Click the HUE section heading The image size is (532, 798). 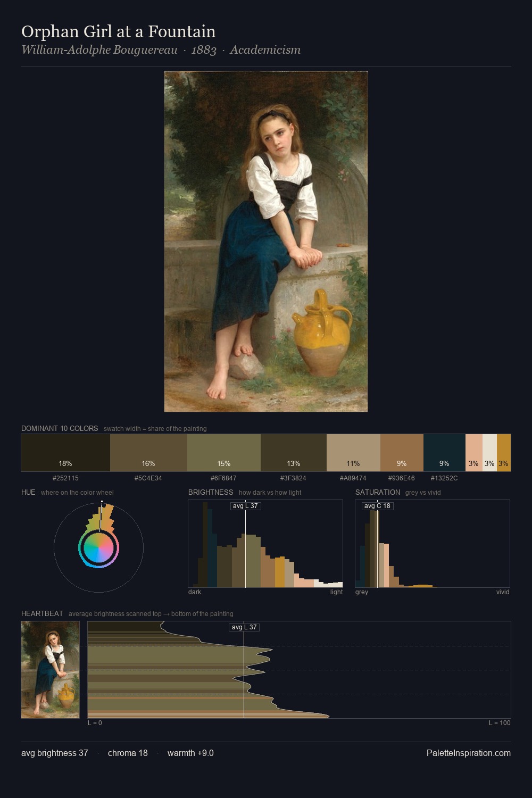coord(28,492)
